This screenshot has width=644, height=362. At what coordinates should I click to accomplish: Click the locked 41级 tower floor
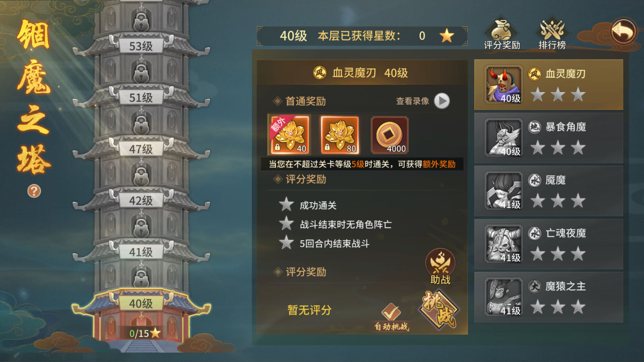click(141, 252)
